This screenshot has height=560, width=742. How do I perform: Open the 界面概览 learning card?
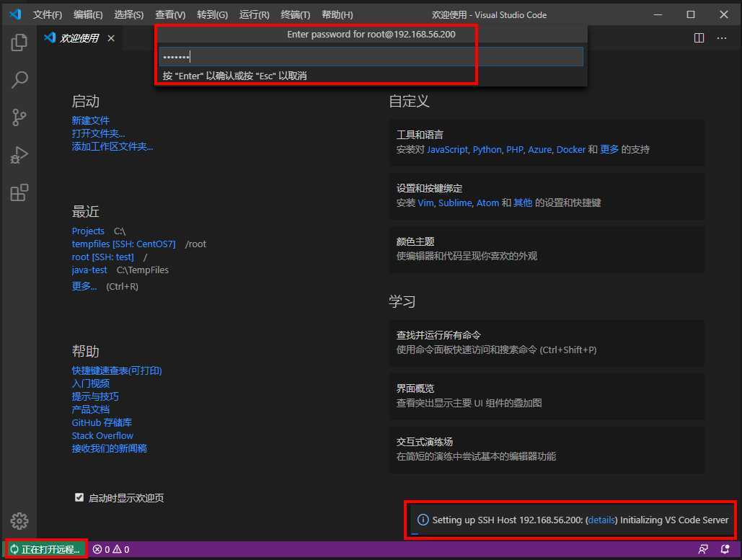(547, 396)
